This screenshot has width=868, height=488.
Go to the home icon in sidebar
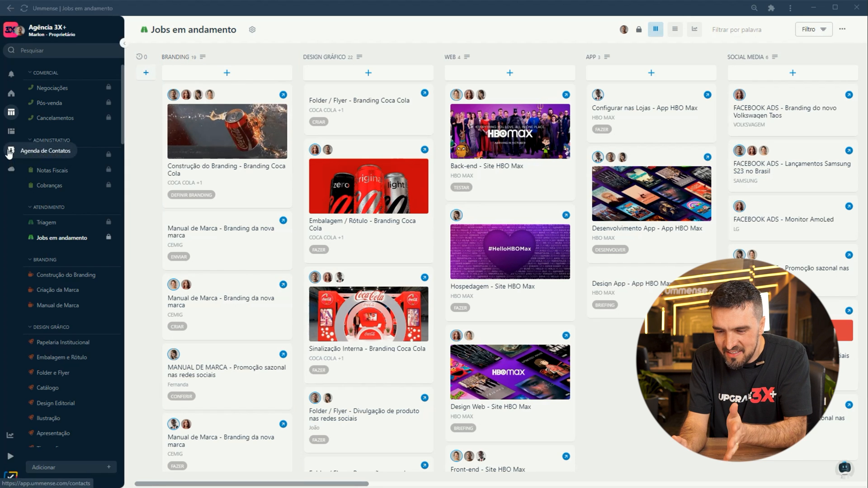pyautogui.click(x=11, y=94)
